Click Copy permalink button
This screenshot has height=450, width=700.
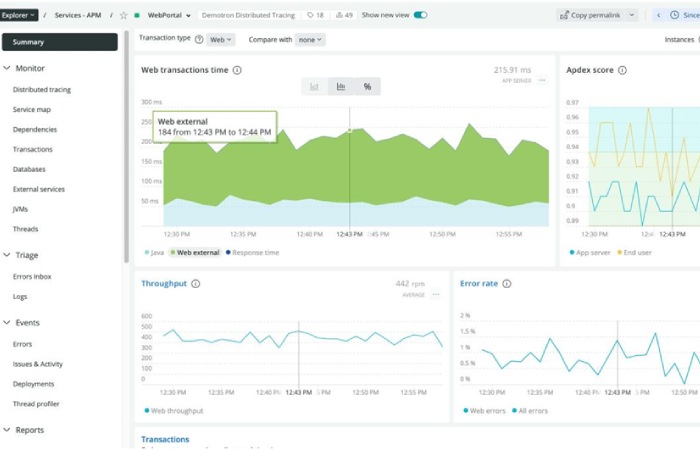point(591,15)
